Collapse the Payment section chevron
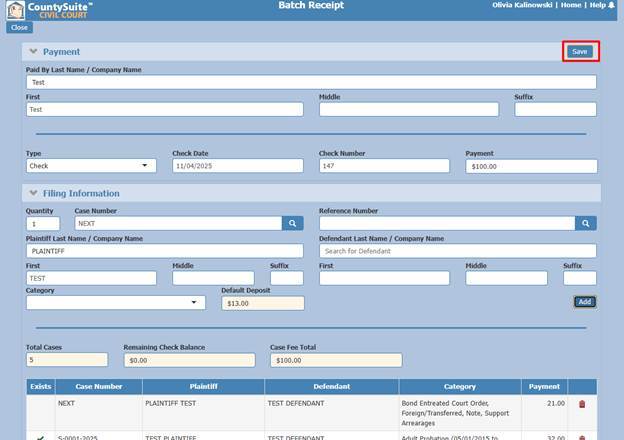This screenshot has height=440, width=624. (x=33, y=51)
